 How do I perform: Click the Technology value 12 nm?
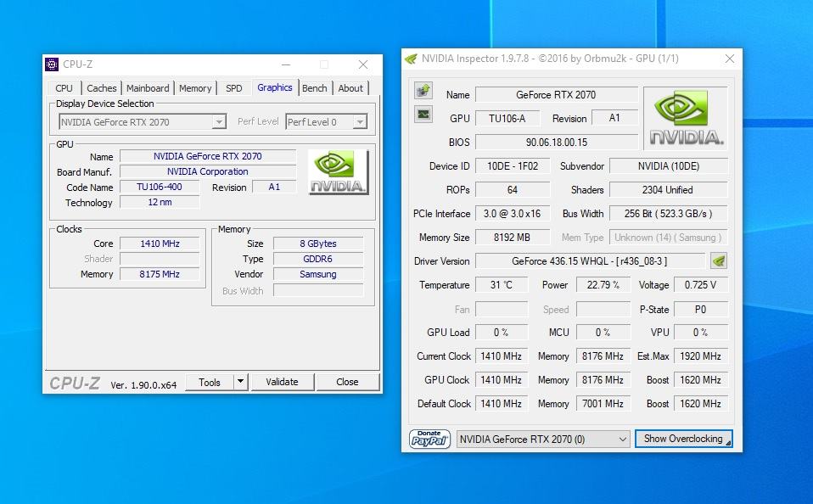click(x=160, y=202)
